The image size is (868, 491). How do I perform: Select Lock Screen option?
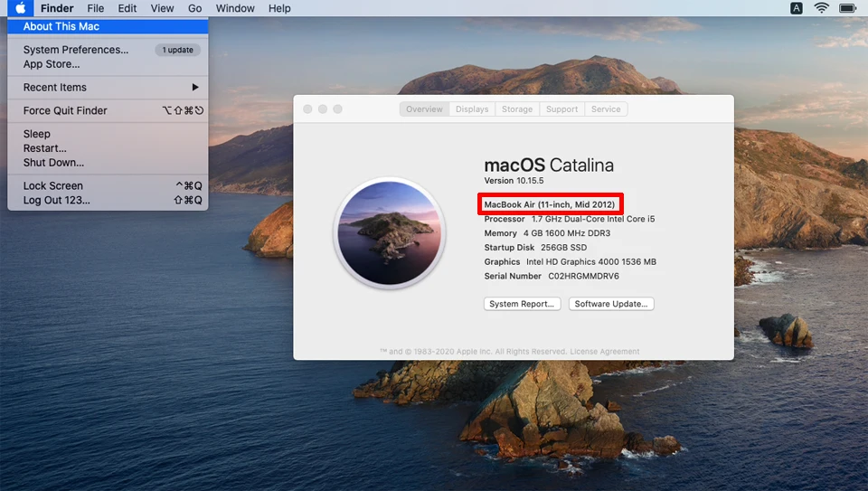53,185
